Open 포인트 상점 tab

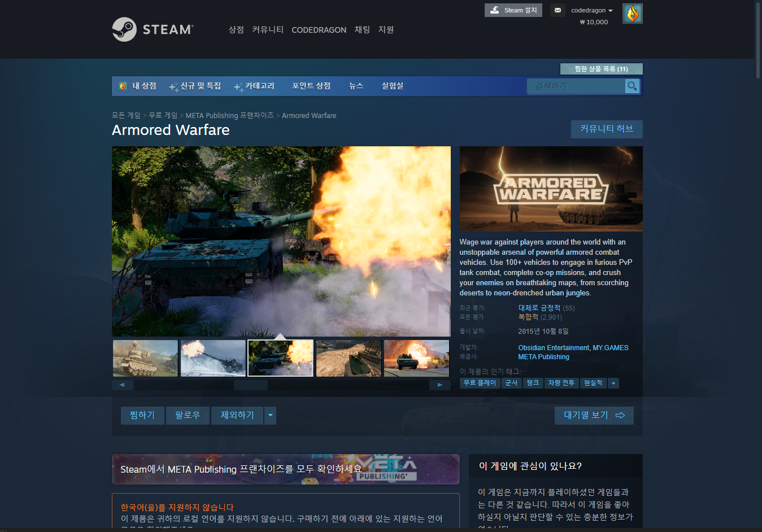[311, 86]
